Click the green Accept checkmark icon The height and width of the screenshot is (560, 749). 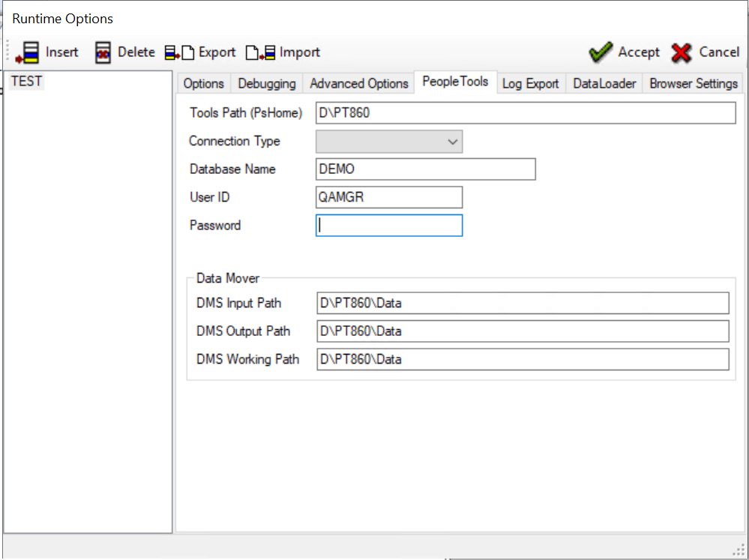600,52
